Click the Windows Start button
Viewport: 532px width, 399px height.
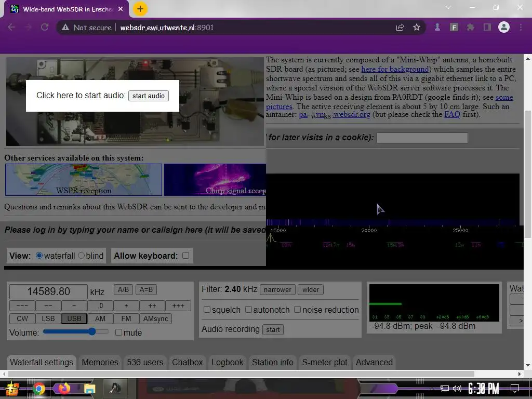point(12,389)
